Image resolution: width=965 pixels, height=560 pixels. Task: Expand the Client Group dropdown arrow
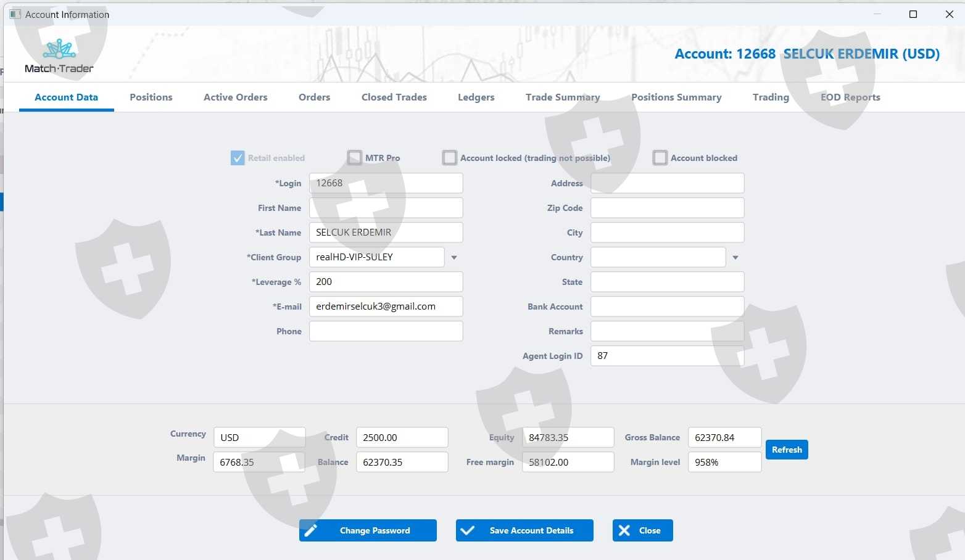pyautogui.click(x=454, y=257)
